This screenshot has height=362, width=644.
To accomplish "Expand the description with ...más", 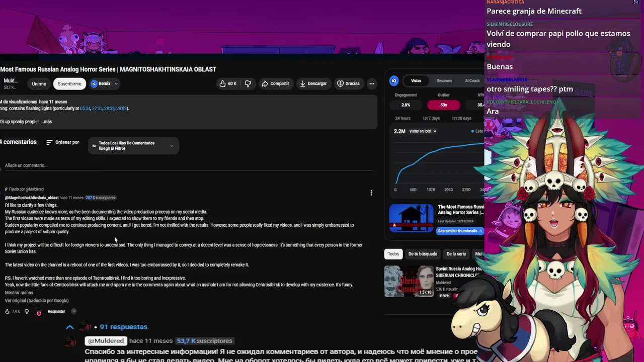I will click(46, 122).
